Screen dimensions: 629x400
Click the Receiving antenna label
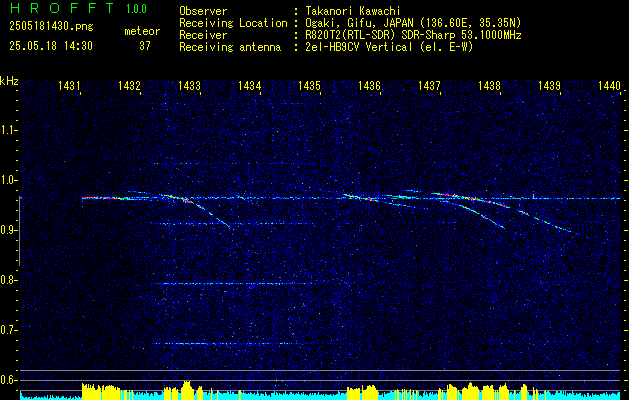tap(230, 47)
